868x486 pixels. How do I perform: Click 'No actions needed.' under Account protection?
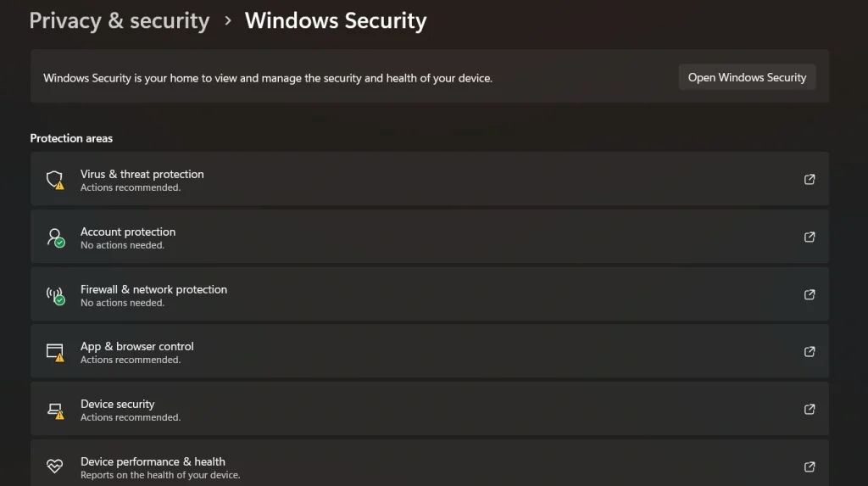[x=122, y=245]
